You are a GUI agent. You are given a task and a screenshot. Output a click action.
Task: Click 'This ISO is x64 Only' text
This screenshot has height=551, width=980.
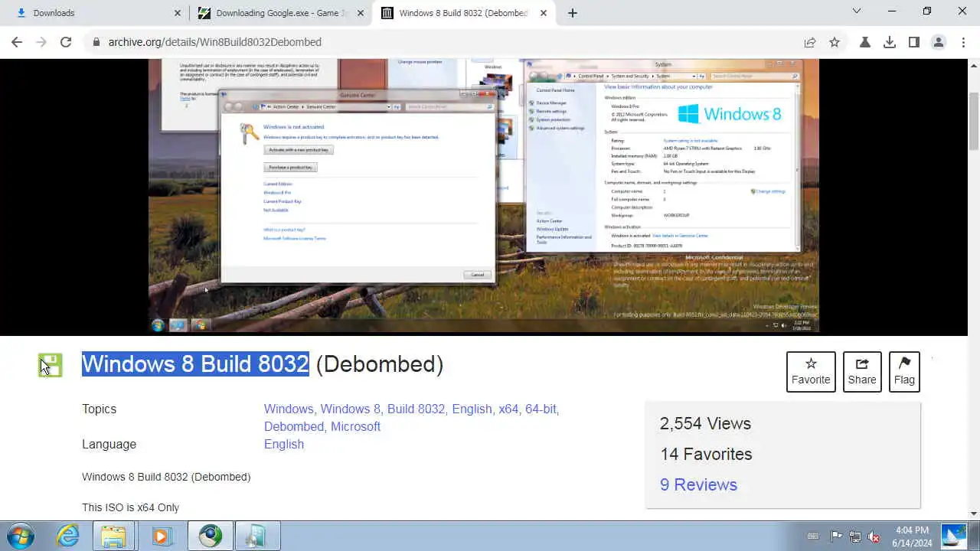click(130, 507)
